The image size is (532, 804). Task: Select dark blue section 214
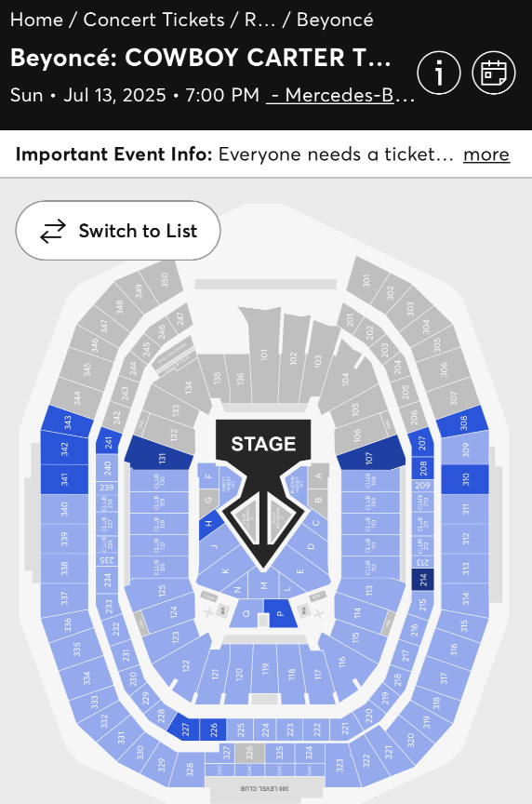423,579
